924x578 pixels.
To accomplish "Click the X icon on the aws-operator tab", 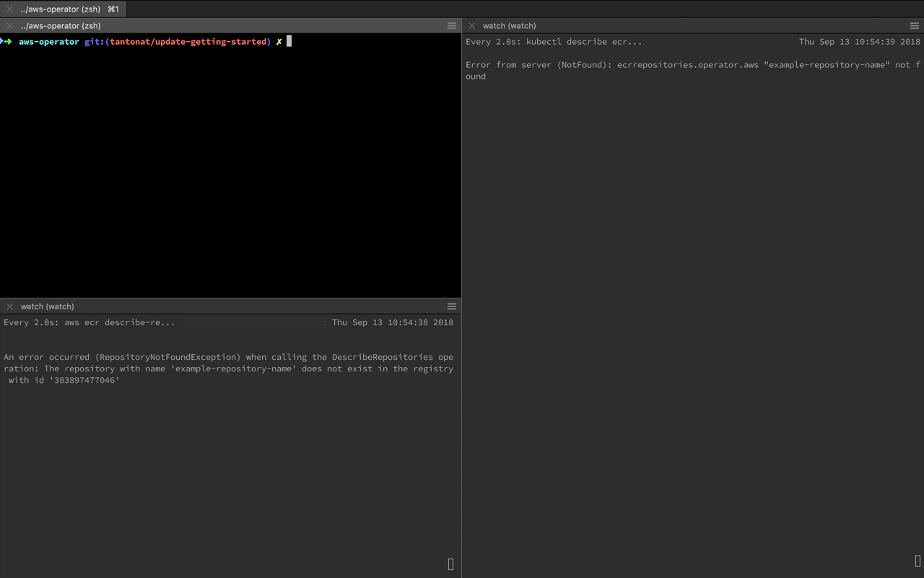I will pyautogui.click(x=9, y=9).
